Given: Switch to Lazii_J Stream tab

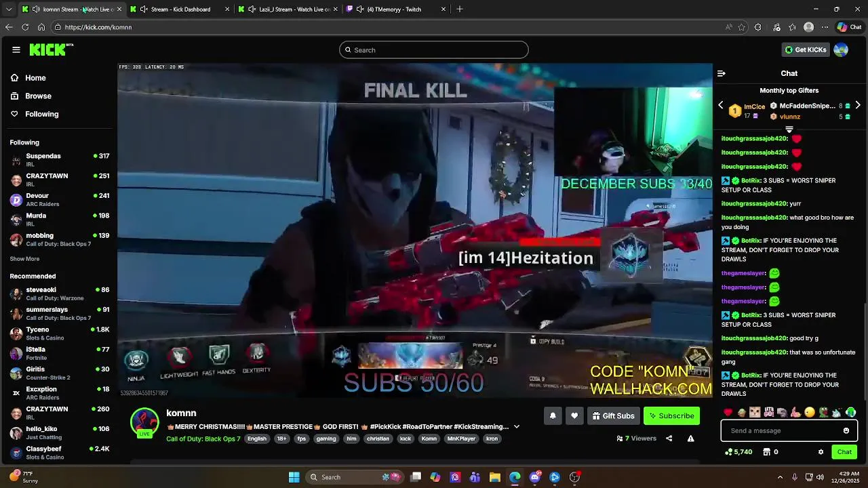Looking at the screenshot, I should 288,9.
